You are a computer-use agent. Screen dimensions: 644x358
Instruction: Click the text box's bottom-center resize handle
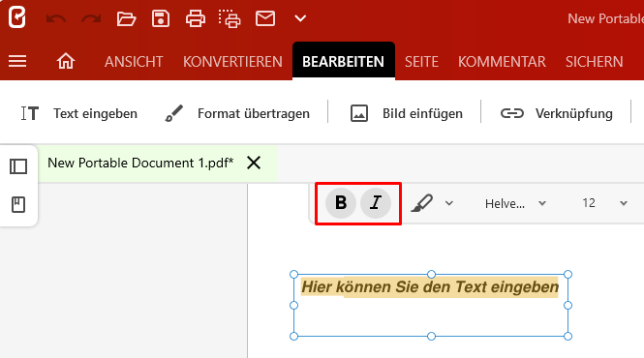click(x=431, y=337)
